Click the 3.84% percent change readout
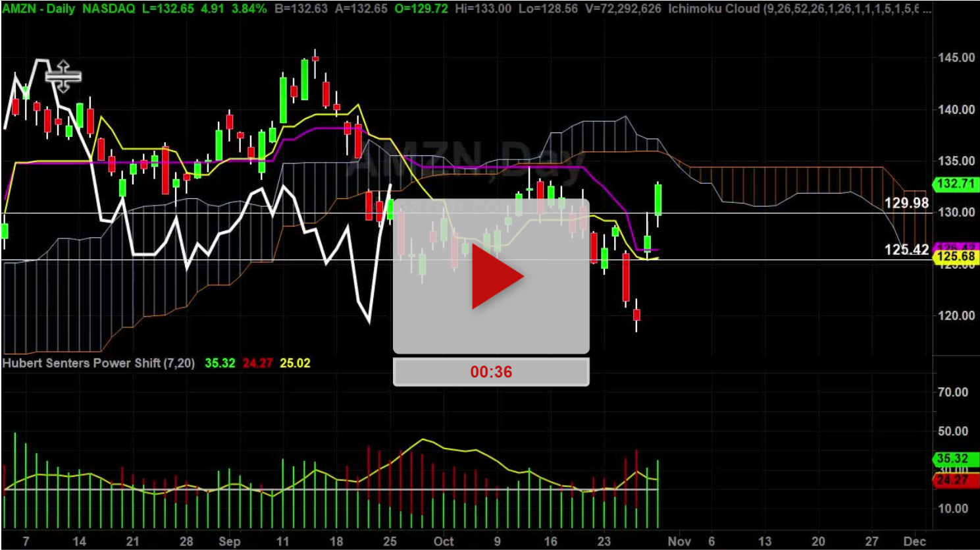This screenshot has width=980, height=550. 248,9
